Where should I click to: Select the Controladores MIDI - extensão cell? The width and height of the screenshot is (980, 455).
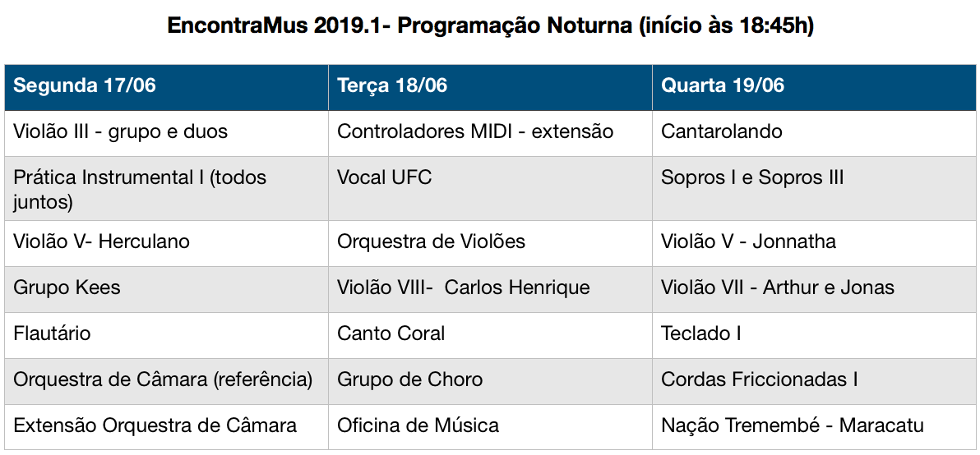click(490, 133)
